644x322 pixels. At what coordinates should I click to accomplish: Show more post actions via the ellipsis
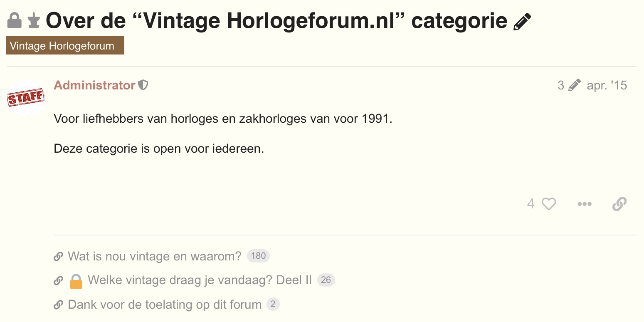[585, 204]
